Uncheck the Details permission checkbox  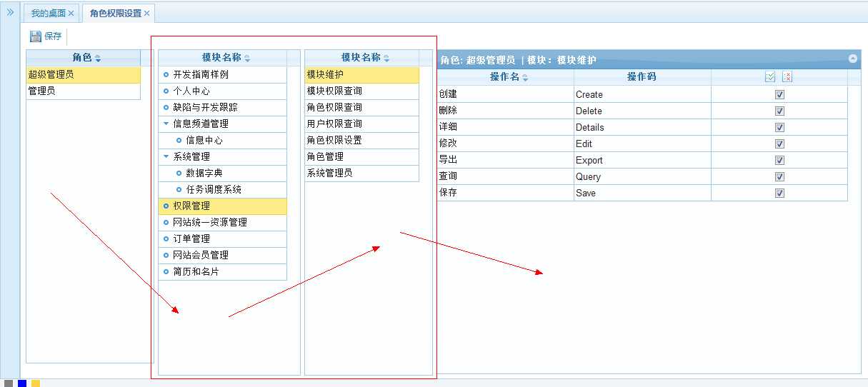tap(779, 127)
